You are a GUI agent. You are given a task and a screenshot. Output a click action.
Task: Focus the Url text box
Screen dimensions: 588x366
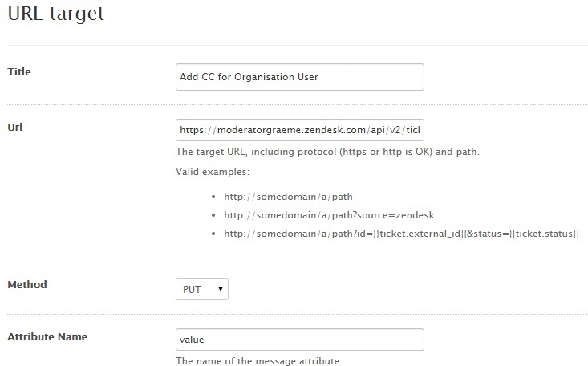click(x=305, y=131)
